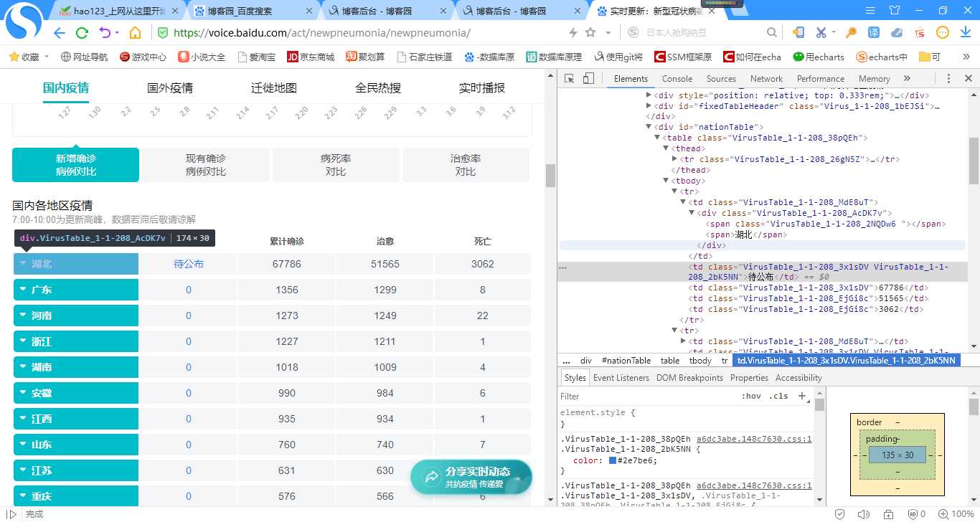
Task: Show more DevTools tabs via double chevron
Action: tap(907, 79)
